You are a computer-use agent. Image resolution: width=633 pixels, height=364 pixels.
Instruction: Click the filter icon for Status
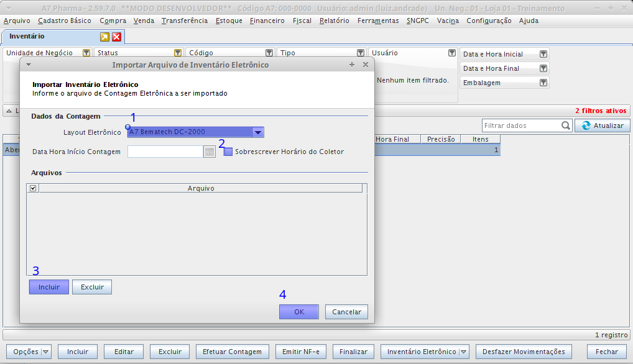[x=178, y=53]
